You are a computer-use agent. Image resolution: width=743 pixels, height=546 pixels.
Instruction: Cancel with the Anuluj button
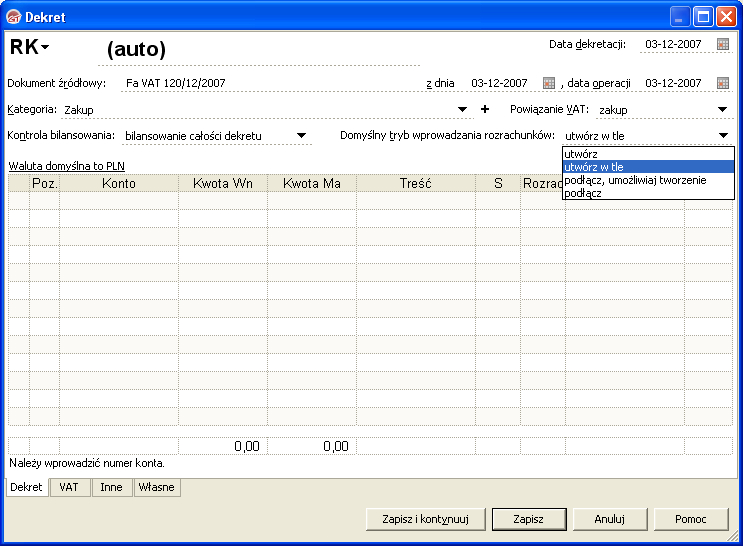coord(610,519)
